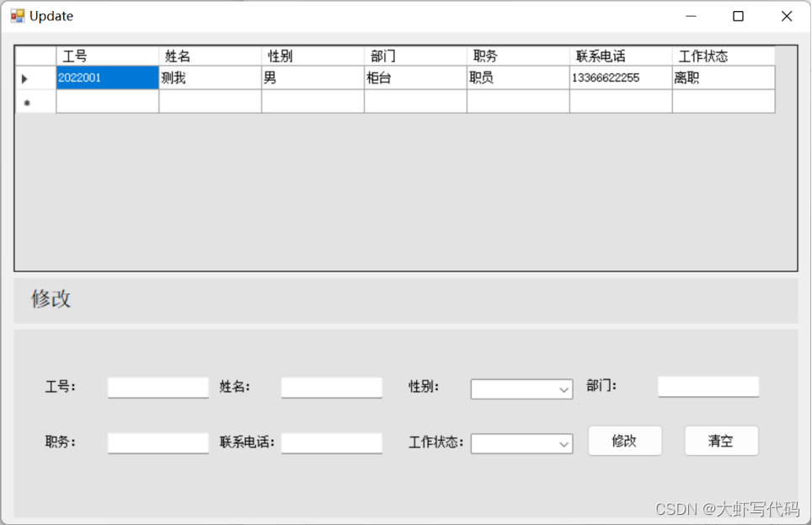Click the empty 工号 cell in new row
Viewport: 812px width, 525px height.
[107, 102]
